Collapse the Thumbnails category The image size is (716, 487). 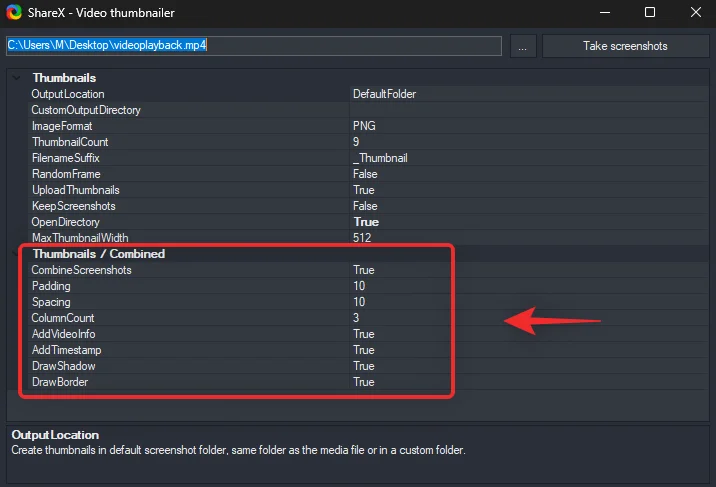coord(15,78)
